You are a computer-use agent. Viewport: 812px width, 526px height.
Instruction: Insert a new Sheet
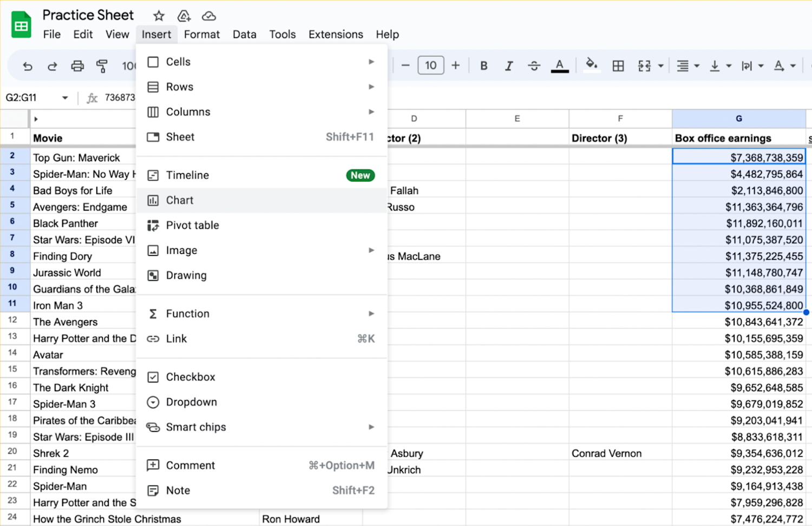(x=261, y=137)
